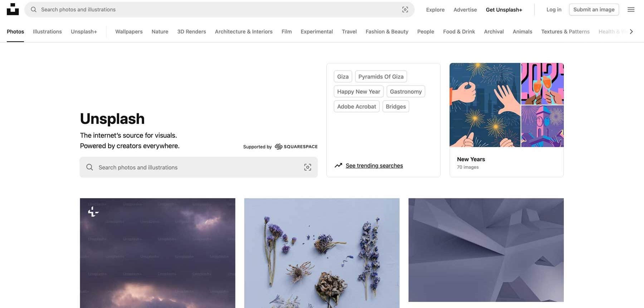644x308 pixels.
Task: Click the Unsplash+ badge on cloudy sky photo
Action: 93,212
